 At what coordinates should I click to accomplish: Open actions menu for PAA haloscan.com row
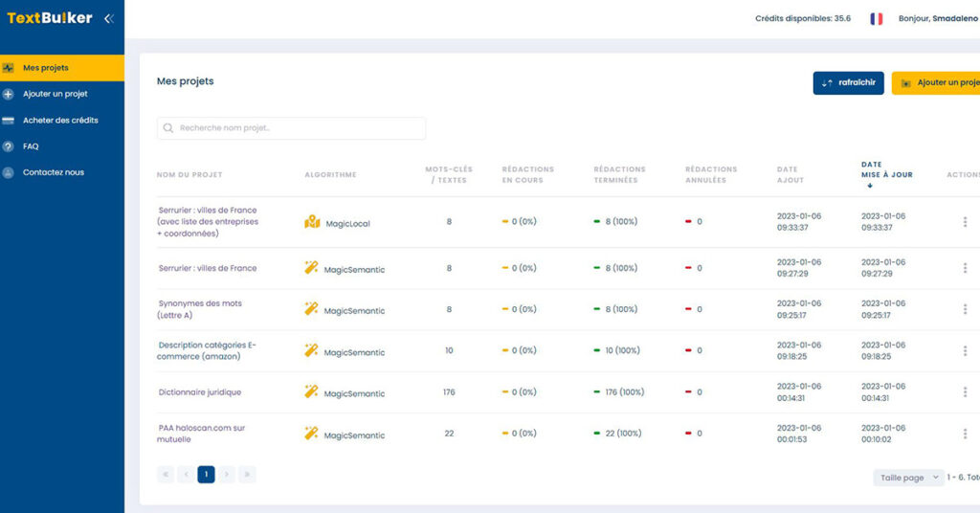pos(965,434)
